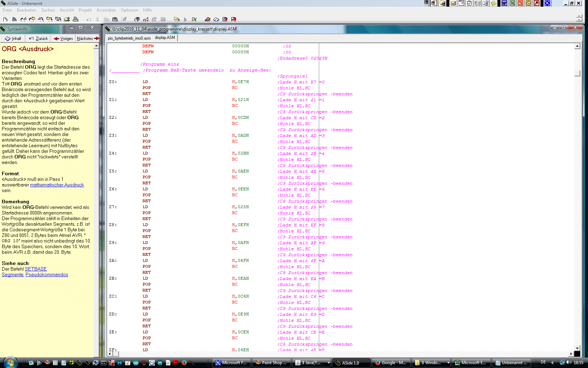Click the horizontal scrollbar left arrow in editor

pyautogui.click(x=110, y=354)
